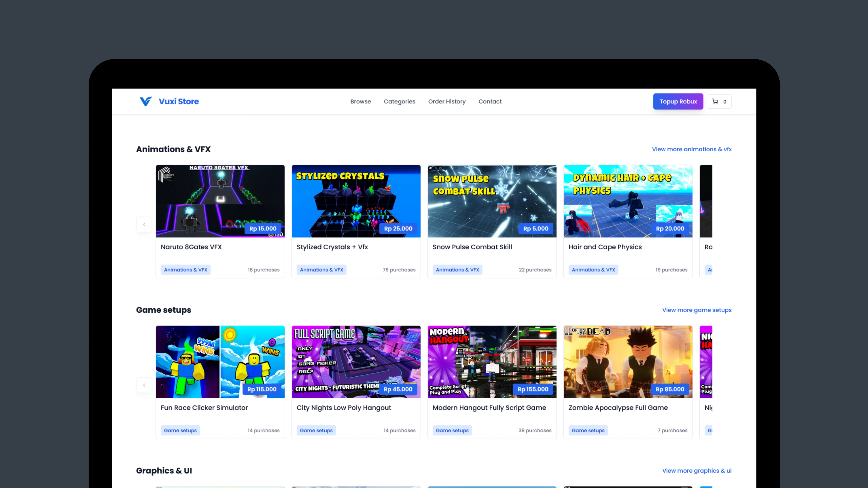Open the Categories menu

tap(400, 101)
